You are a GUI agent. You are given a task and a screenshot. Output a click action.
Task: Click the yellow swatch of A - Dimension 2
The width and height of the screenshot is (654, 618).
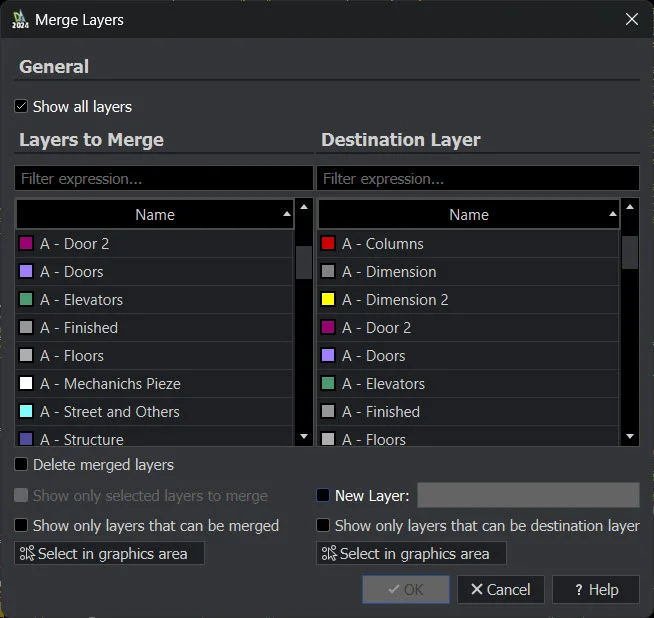click(327, 300)
